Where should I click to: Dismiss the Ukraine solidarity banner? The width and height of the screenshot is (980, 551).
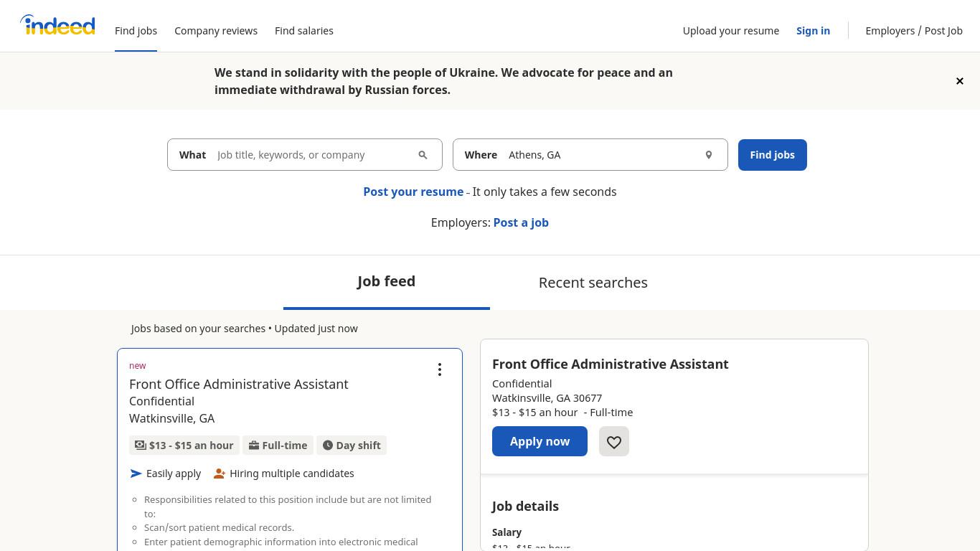point(959,81)
